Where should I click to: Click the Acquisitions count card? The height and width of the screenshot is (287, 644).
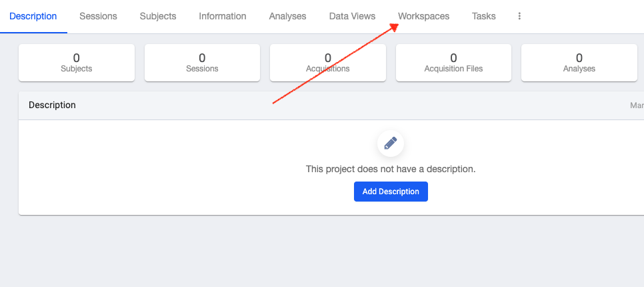(327, 63)
